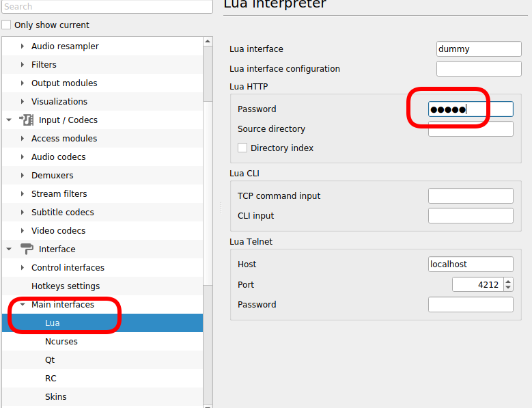Collapse the Main interfaces tree node

pyautogui.click(x=23, y=305)
